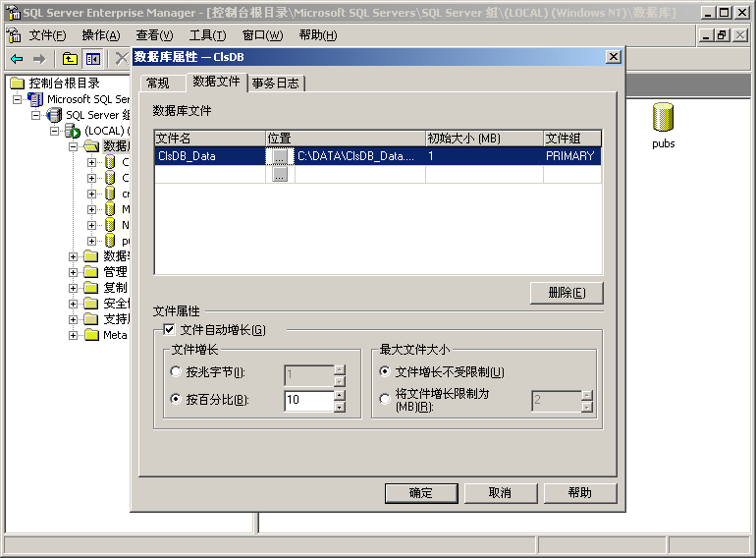Screen dimensions: 756x558
Task: Open the pubs database icon
Action: pyautogui.click(x=663, y=117)
